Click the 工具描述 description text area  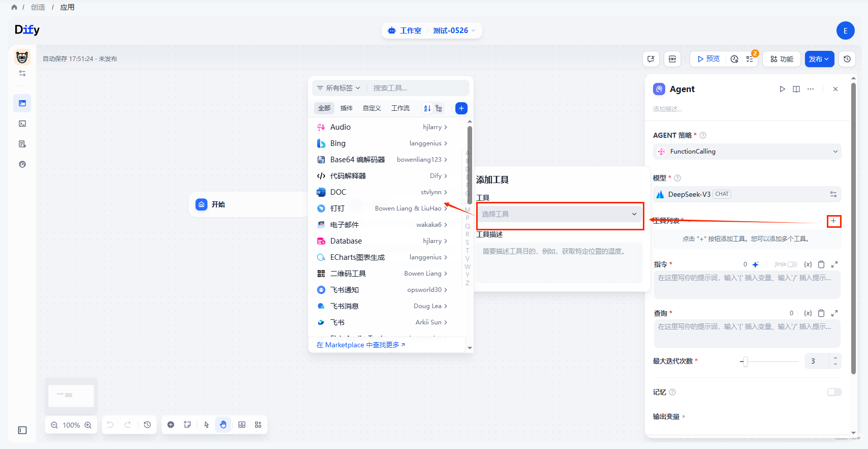(560, 262)
